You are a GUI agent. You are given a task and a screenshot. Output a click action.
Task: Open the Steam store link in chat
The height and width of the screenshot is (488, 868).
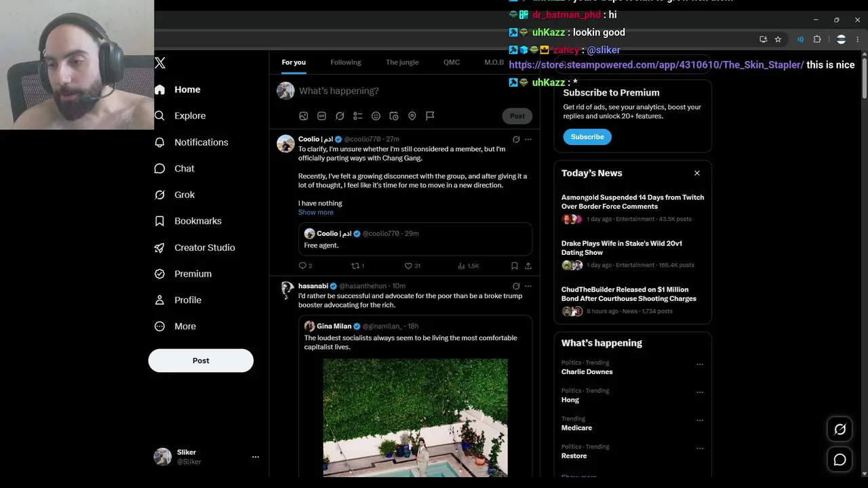click(656, 65)
